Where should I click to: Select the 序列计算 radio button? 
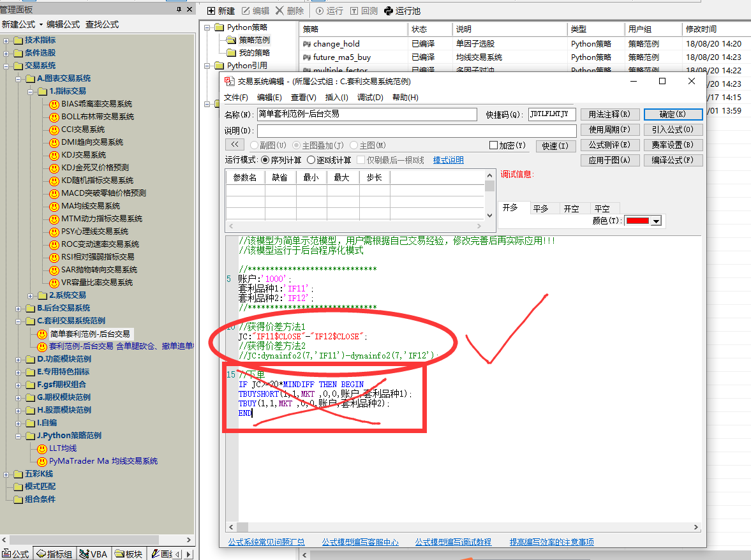coord(265,160)
